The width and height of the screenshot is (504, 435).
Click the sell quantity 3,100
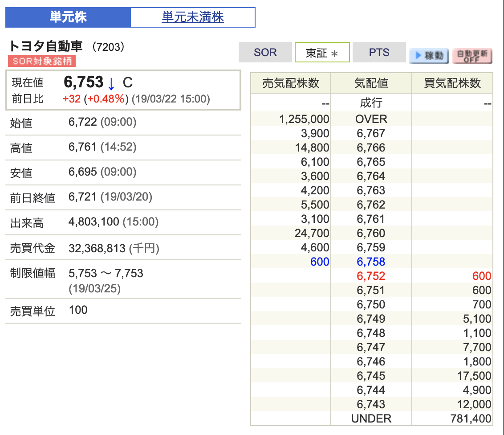click(315, 219)
